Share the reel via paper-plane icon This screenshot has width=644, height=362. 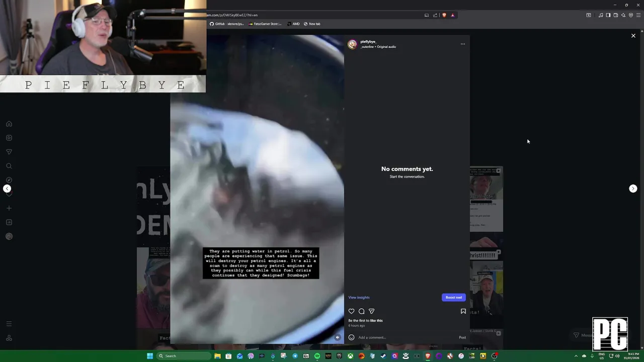click(x=371, y=311)
